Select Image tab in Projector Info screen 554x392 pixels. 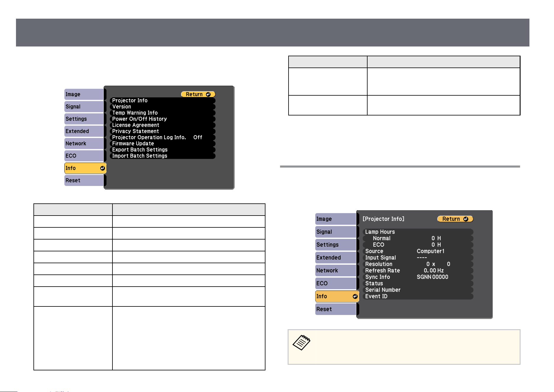(x=336, y=219)
